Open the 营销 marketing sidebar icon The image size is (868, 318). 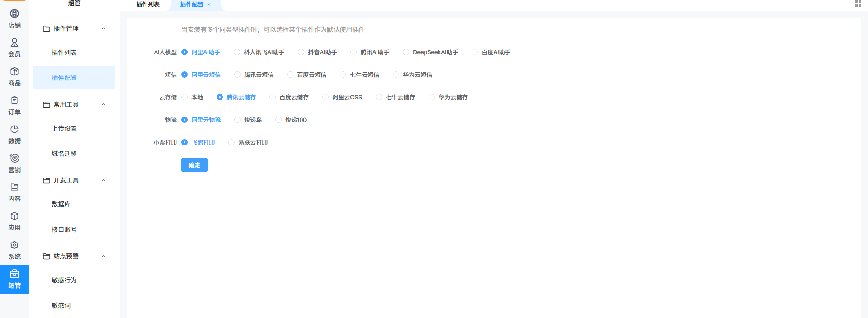pyautogui.click(x=14, y=158)
